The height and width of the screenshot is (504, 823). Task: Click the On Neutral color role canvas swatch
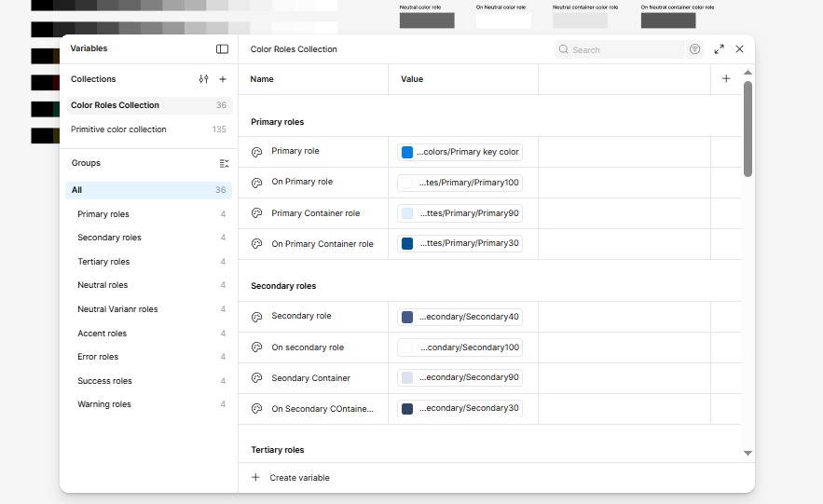click(x=503, y=20)
